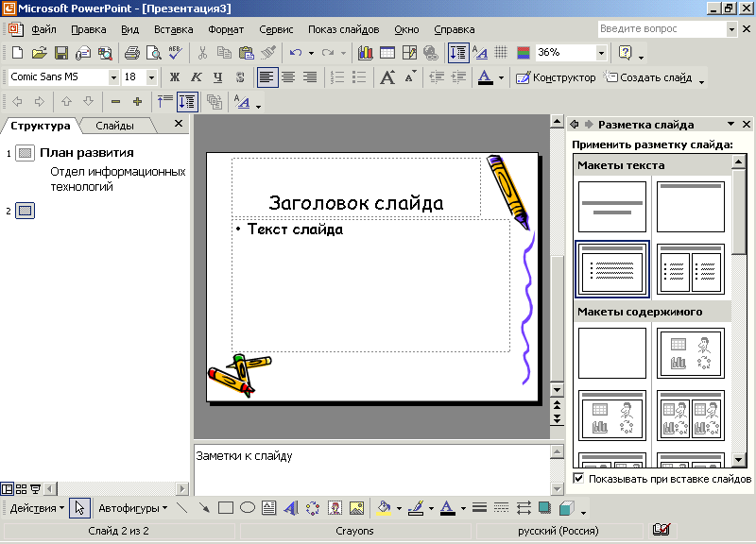
Task: Open the Автофигуры dropdown menu
Action: point(132,508)
